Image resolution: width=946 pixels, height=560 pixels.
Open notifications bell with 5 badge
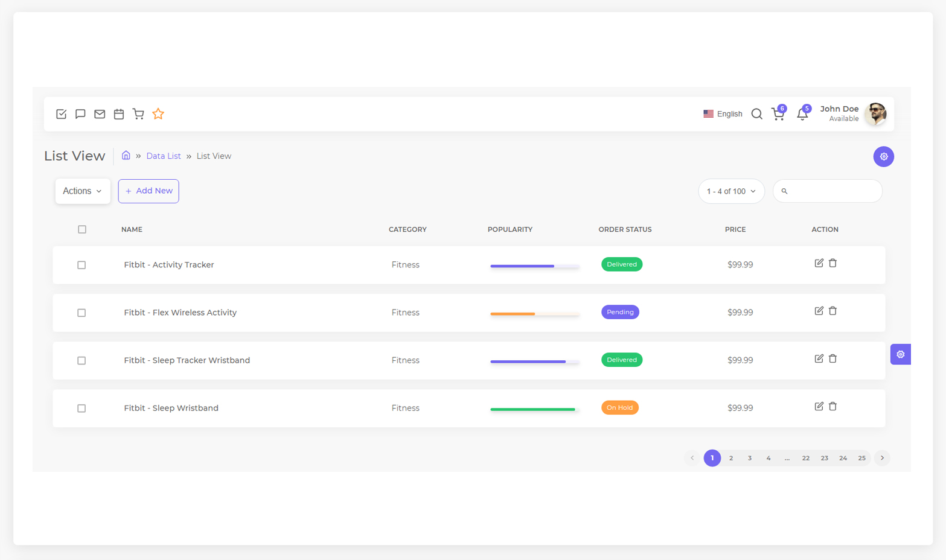803,113
